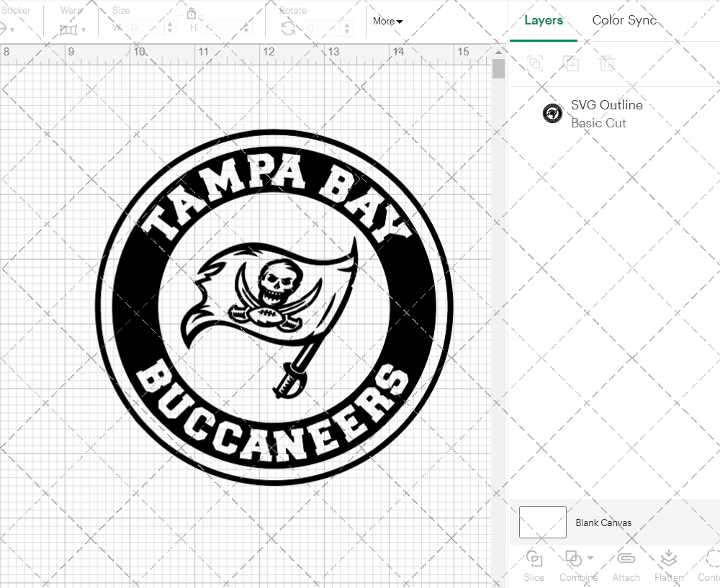Click the Attach icon
Screen dimensions: 720x588
pos(626,560)
